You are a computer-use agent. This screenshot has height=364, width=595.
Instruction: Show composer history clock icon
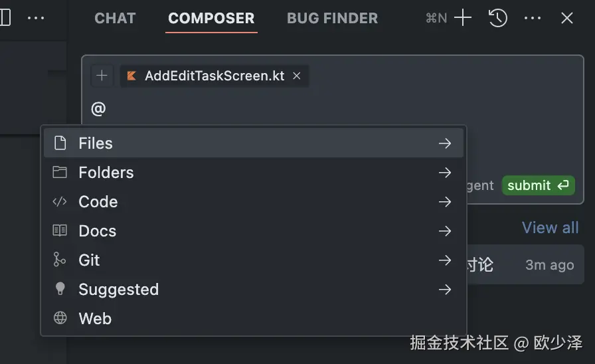coord(498,19)
